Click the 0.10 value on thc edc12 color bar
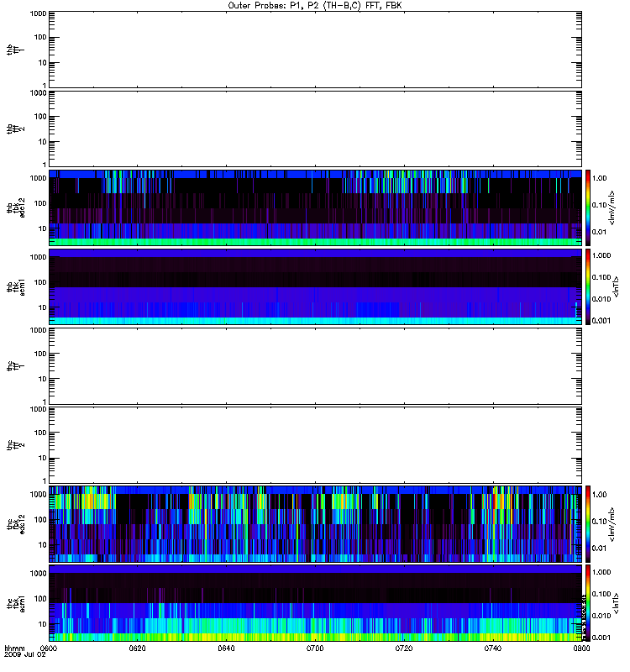Image resolution: width=630 pixels, height=672 pixels. point(599,521)
